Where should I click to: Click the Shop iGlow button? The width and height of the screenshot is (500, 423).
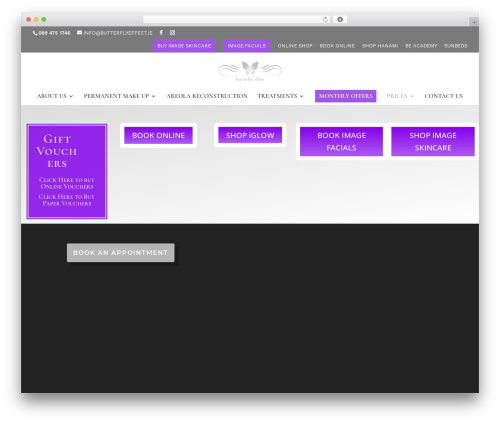(250, 135)
